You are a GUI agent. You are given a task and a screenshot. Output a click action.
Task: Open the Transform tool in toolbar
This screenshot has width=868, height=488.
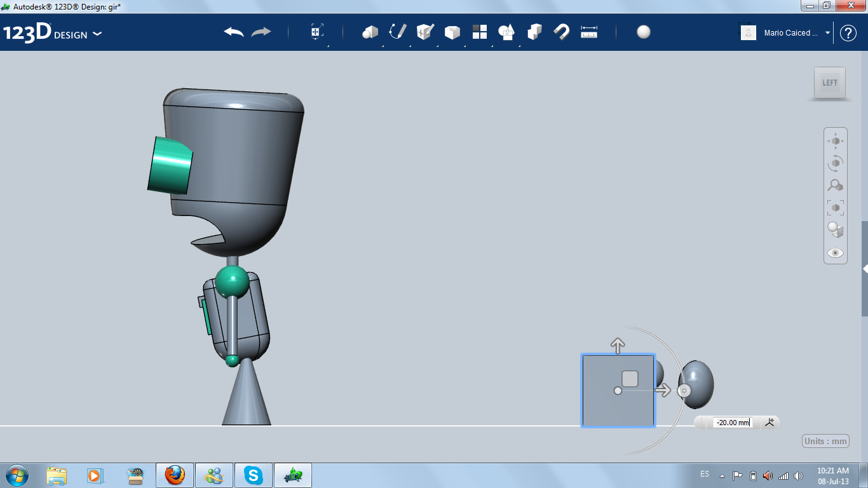coord(316,32)
